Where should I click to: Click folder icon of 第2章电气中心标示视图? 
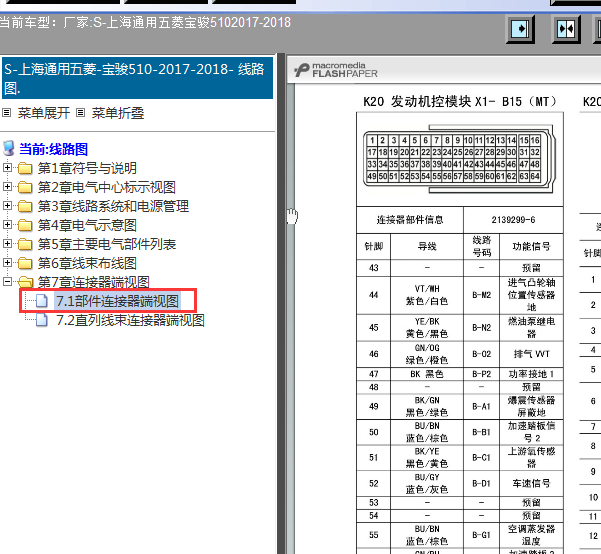[x=25, y=187]
